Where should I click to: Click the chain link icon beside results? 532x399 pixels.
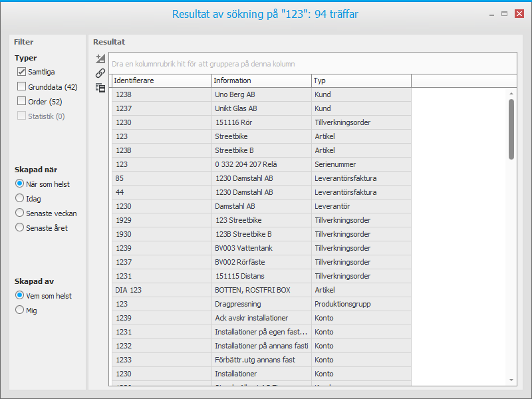coord(100,73)
